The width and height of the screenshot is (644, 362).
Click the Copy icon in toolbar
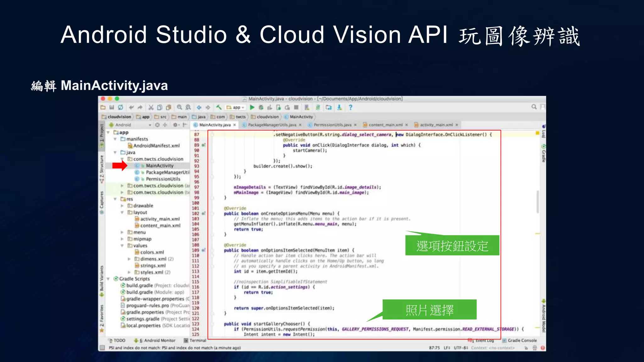click(x=160, y=107)
